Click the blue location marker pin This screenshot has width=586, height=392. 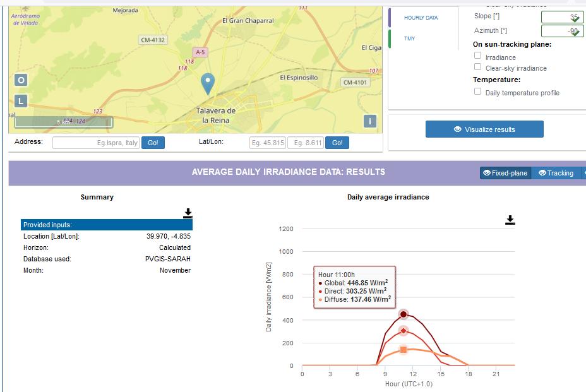pyautogui.click(x=208, y=84)
